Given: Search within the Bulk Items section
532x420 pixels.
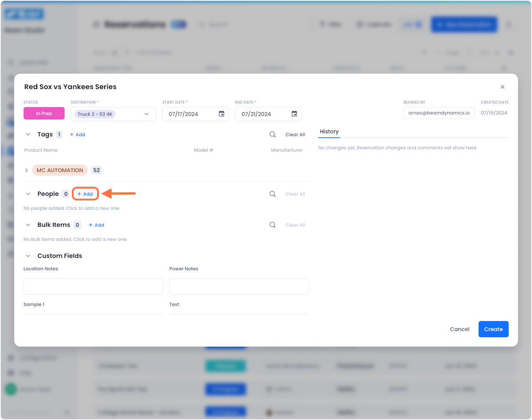Looking at the screenshot, I should tap(273, 225).
